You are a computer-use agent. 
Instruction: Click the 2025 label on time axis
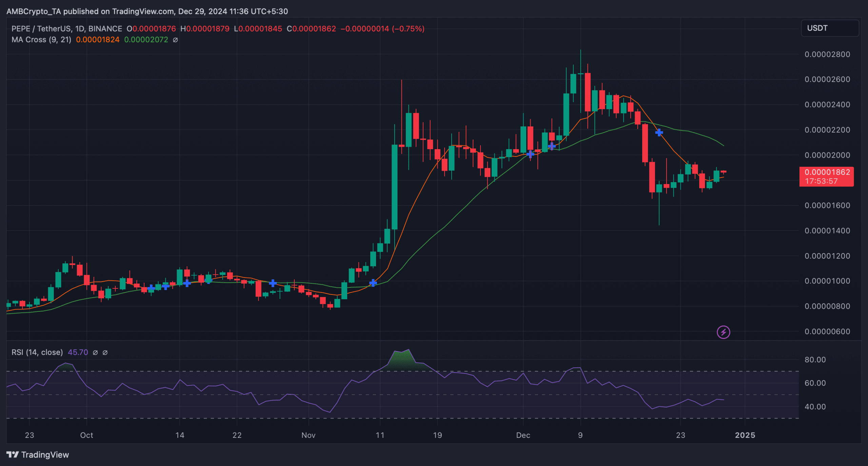point(745,435)
